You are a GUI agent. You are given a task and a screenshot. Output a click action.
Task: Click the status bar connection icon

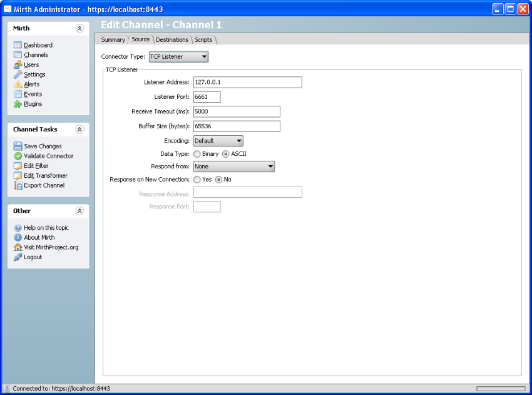click(x=6, y=389)
